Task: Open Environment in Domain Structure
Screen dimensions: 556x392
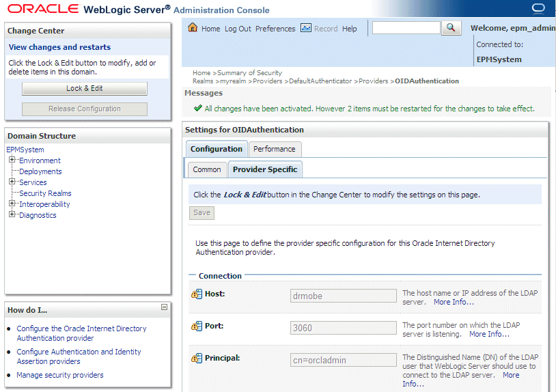Action: click(x=40, y=160)
